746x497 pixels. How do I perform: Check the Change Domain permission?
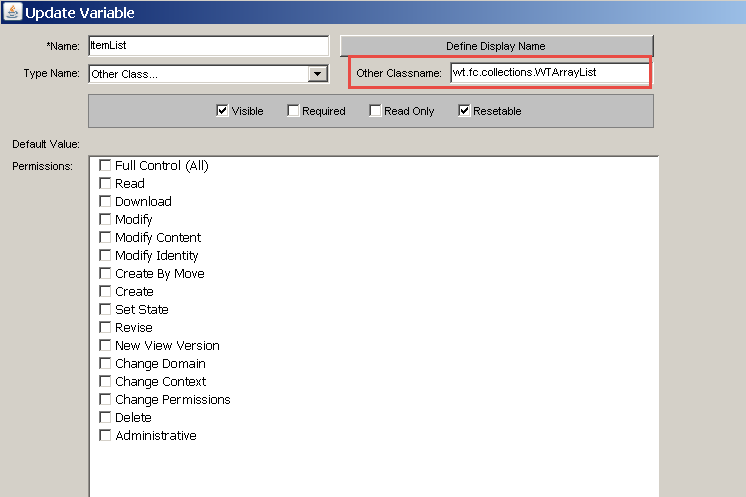[x=105, y=363]
